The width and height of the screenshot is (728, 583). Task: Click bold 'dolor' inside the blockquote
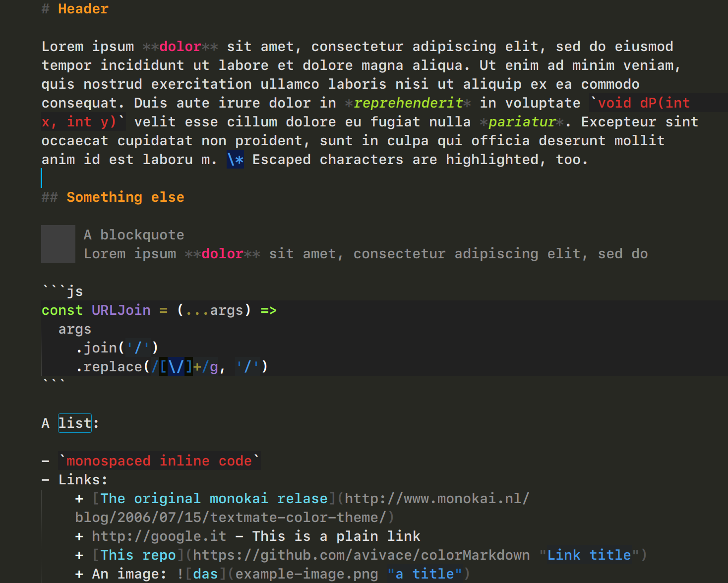pyautogui.click(x=222, y=254)
